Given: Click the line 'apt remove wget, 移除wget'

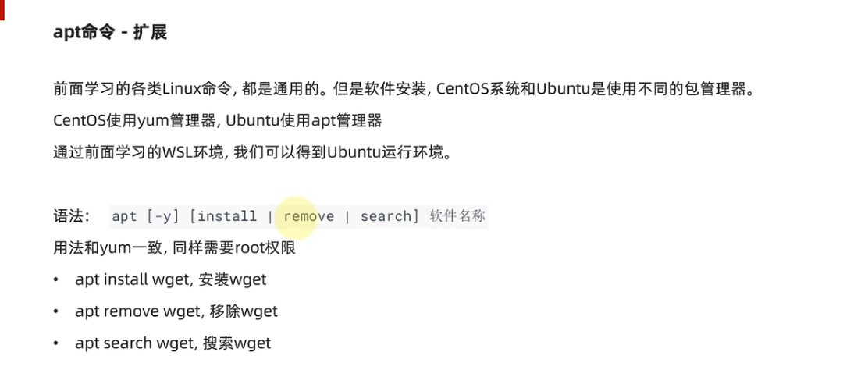Looking at the screenshot, I should click(x=176, y=311).
